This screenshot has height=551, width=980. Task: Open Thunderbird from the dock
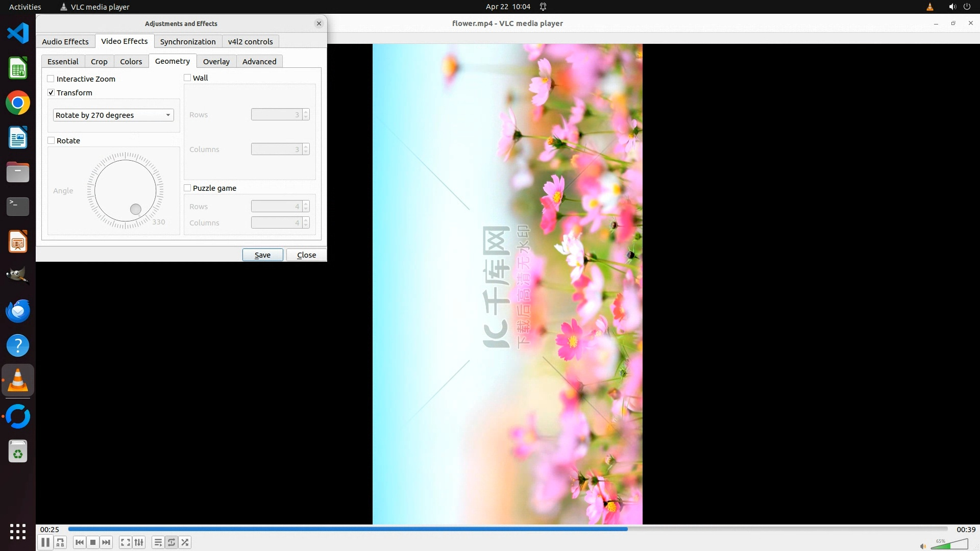[x=18, y=311]
